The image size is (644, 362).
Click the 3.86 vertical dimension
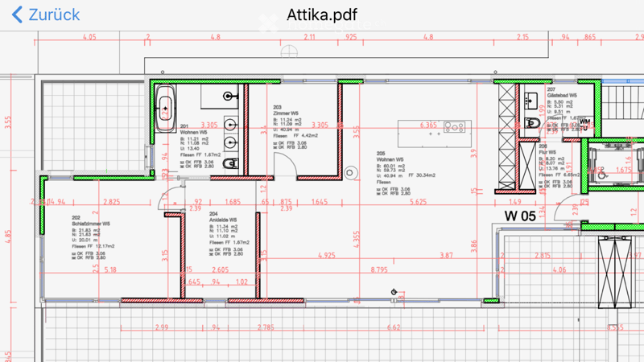tap(474, 246)
